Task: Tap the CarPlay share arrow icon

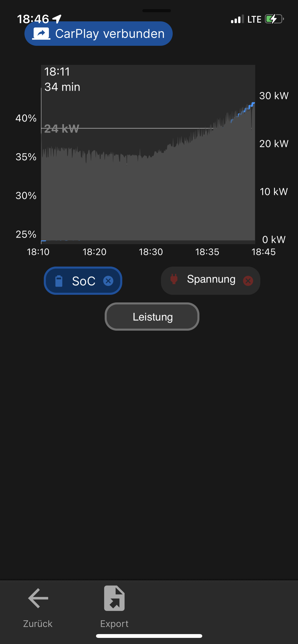Action: pyautogui.click(x=41, y=34)
